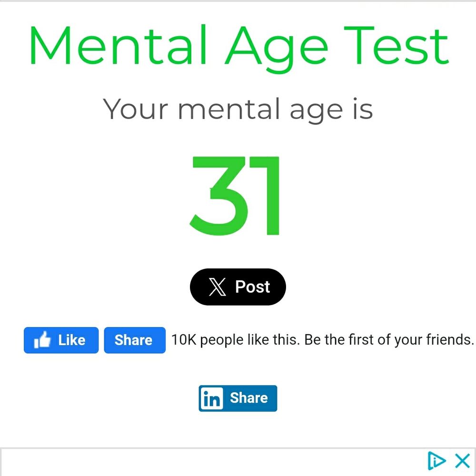
Task: Like this page on Facebook
Action: pos(61,339)
